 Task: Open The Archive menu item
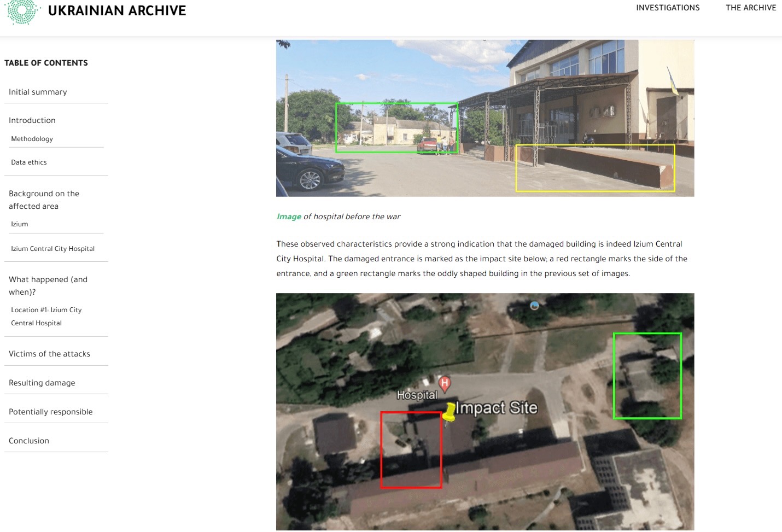tap(751, 8)
